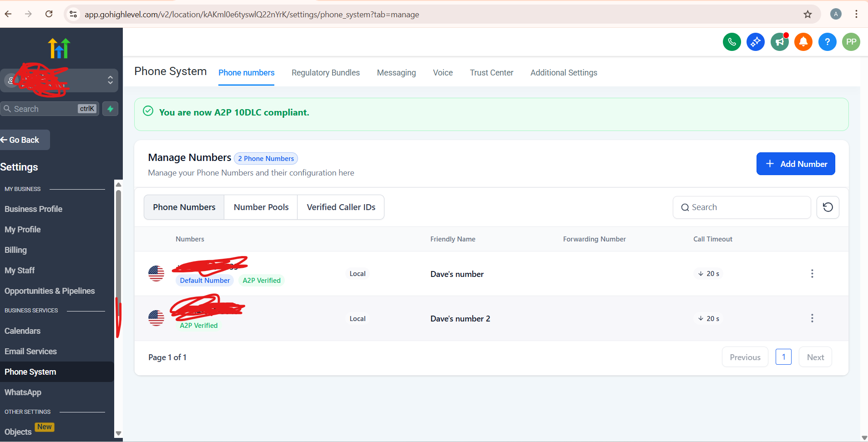Viewport: 868px width, 442px height.
Task: Open three-dot menu for Dave's number 2
Action: pyautogui.click(x=812, y=318)
